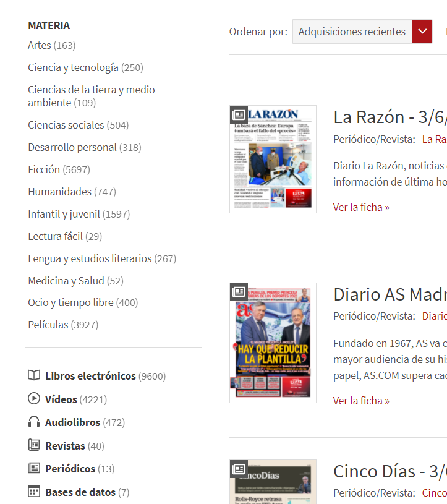Viewport: 447px width, 504px height.
Task: Click red Diario Periódico/Revista link
Action: tap(435, 316)
